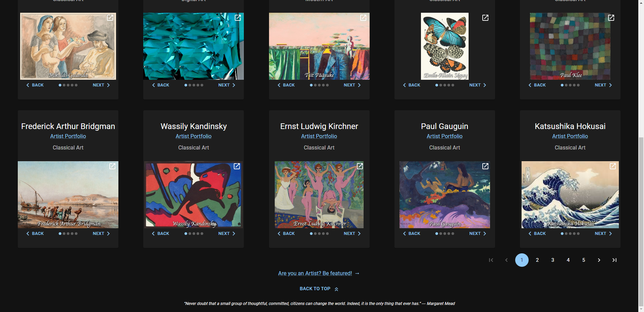Open Katsushika Hokusai Artist Portfolio link
The image size is (644, 312).
[570, 136]
